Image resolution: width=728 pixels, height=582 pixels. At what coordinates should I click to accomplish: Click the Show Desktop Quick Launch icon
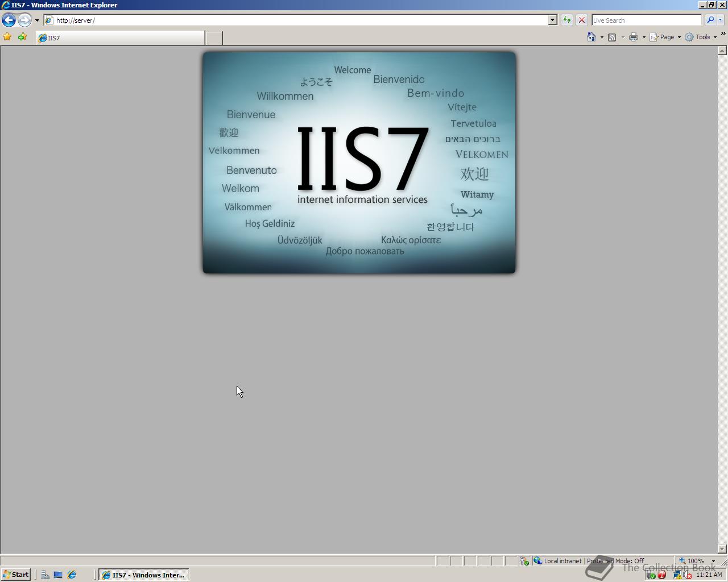point(58,575)
